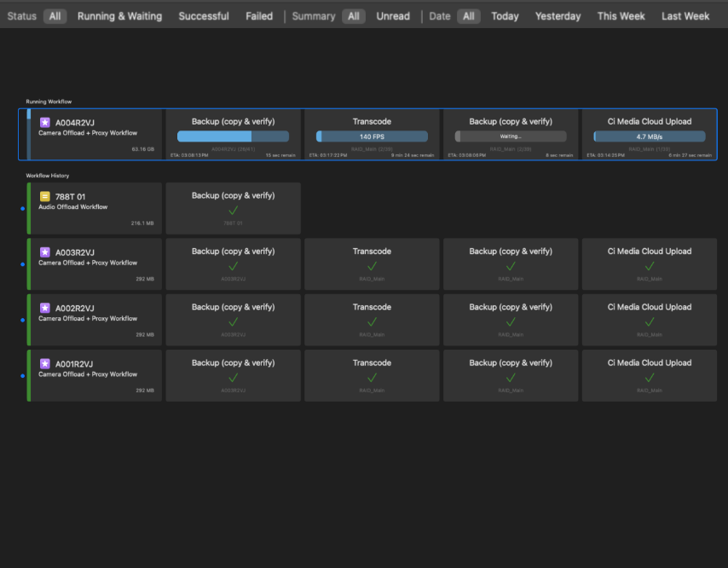Click the Transcode 140 FPS progress bar
Screen dimensions: 728x568
click(x=372, y=136)
